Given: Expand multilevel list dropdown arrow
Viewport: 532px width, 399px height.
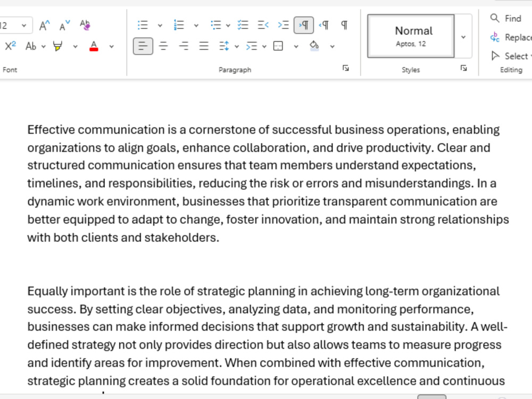Looking at the screenshot, I should (228, 26).
